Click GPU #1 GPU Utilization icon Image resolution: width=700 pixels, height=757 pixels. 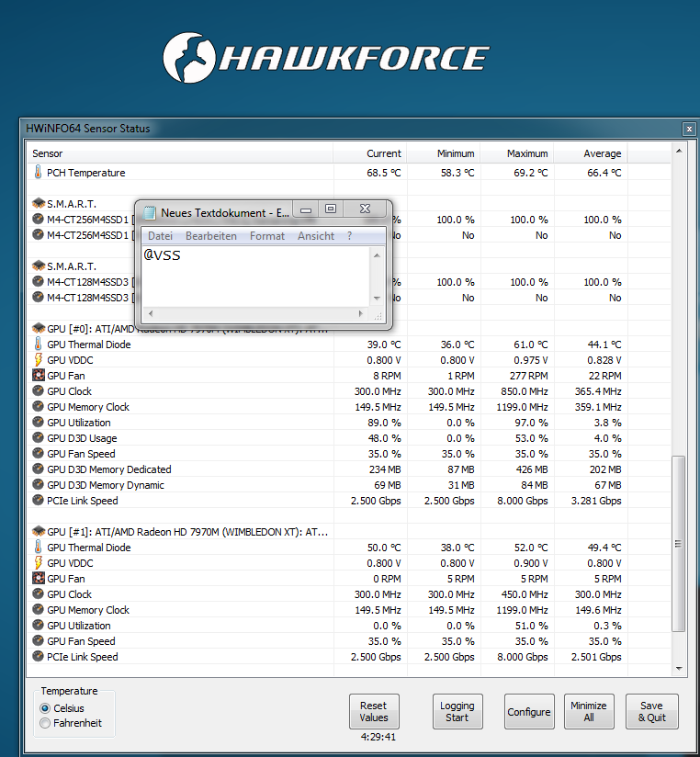click(39, 625)
